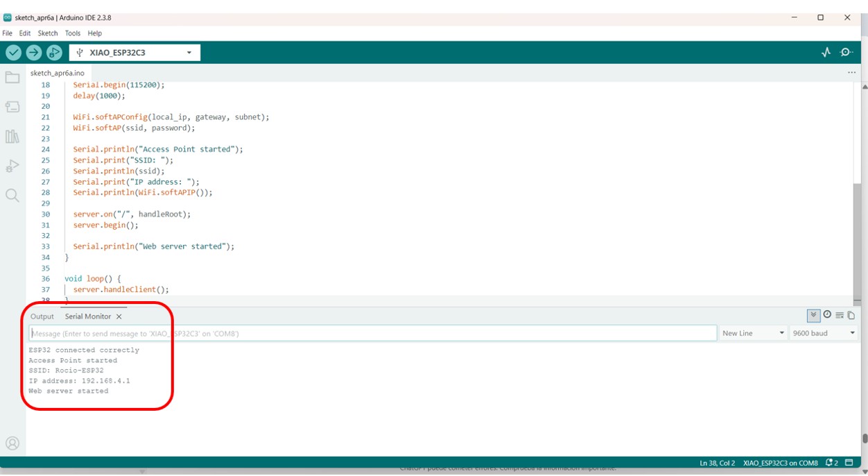Screen dimensions: 868x476
Task: Minimize the Arduino IDE window
Action: click(794, 17)
